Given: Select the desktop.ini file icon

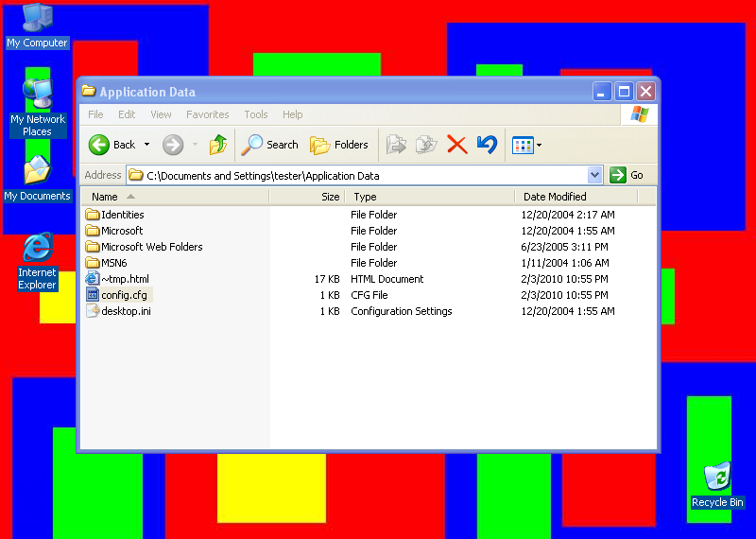Looking at the screenshot, I should (92, 310).
